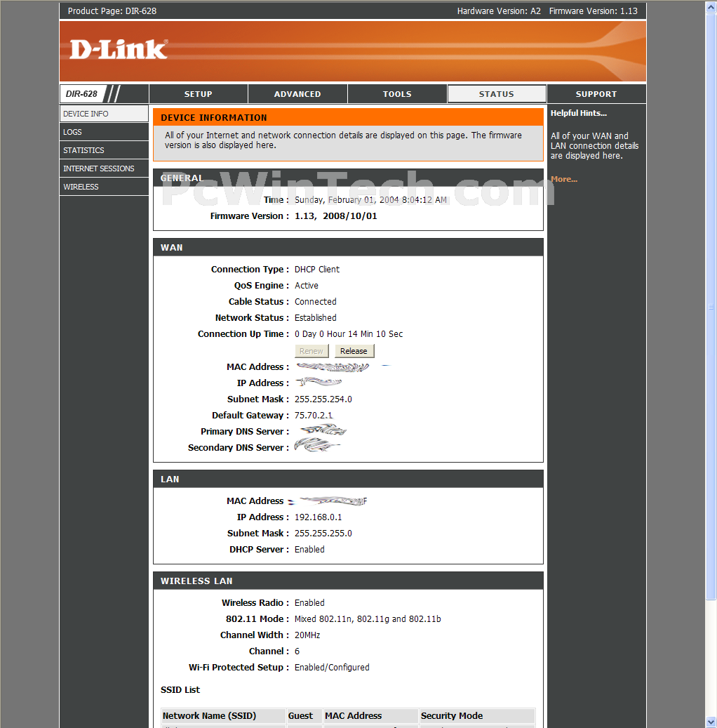This screenshot has height=728, width=717.
Task: Switch to the TOOLS tab
Action: 397,94
